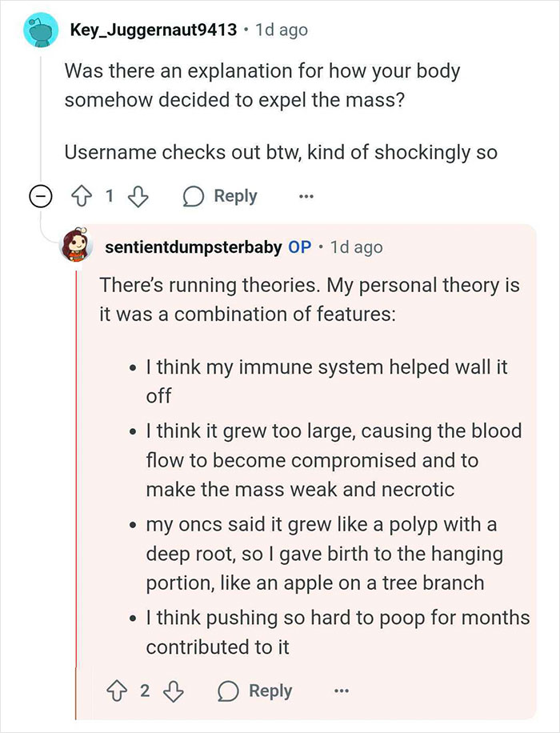The height and width of the screenshot is (733, 560).
Task: Open the overflow menu on the OP's reply
Action: tap(342, 691)
